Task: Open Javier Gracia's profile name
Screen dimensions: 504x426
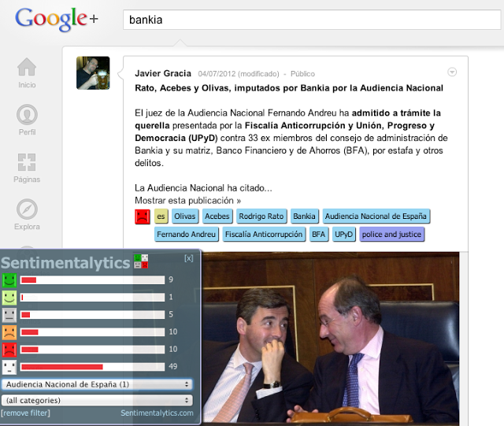Action: point(163,73)
